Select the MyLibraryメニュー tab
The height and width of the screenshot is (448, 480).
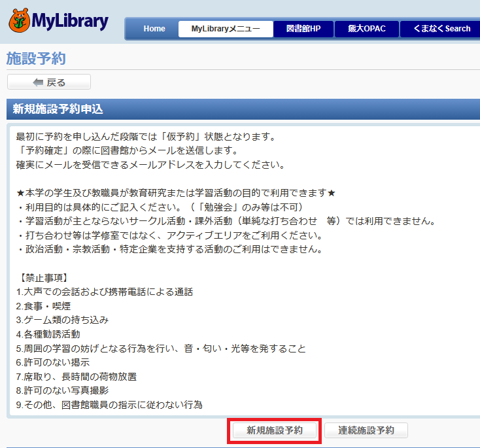[226, 29]
